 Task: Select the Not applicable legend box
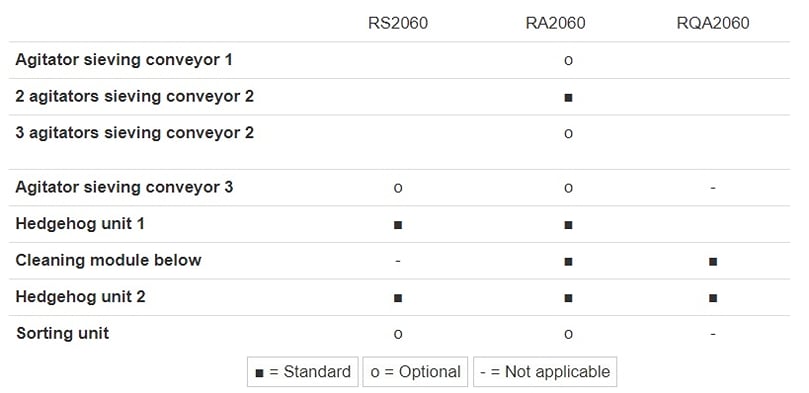[x=545, y=372]
